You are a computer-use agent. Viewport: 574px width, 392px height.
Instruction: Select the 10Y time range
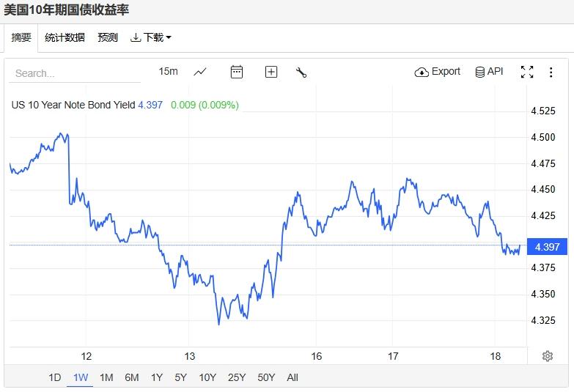(207, 377)
